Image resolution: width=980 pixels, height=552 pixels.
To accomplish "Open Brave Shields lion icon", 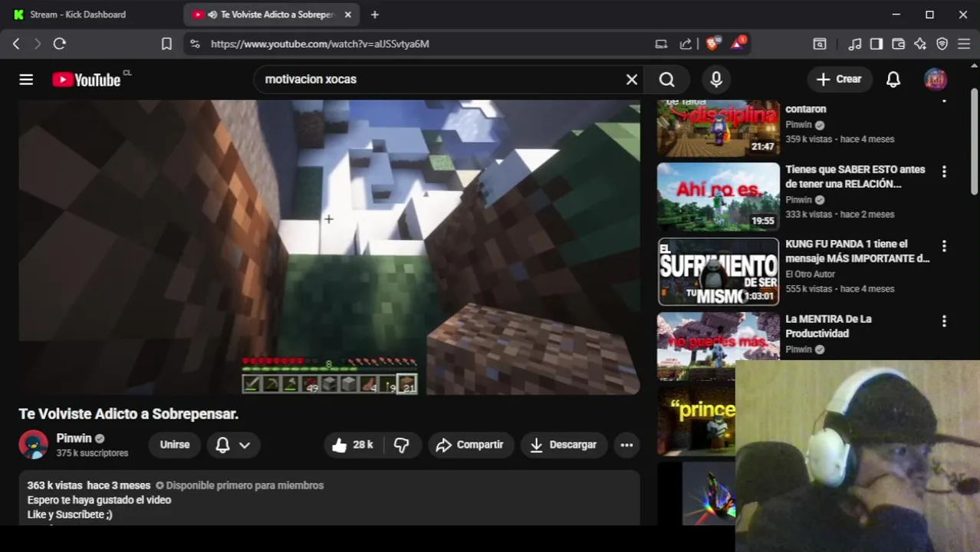I will pos(712,44).
